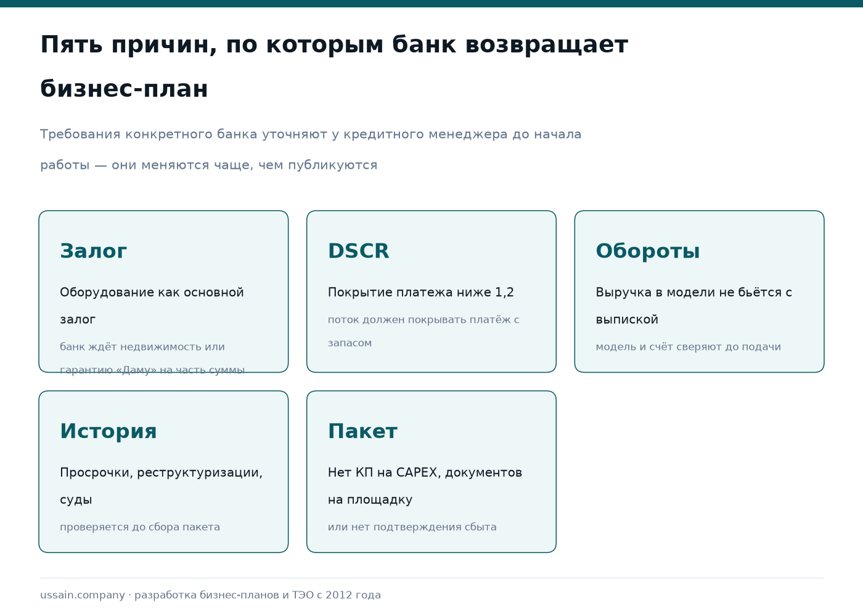This screenshot has height=616, width=863.
Task: Select the "Пакет" card heading
Action: coord(362,431)
